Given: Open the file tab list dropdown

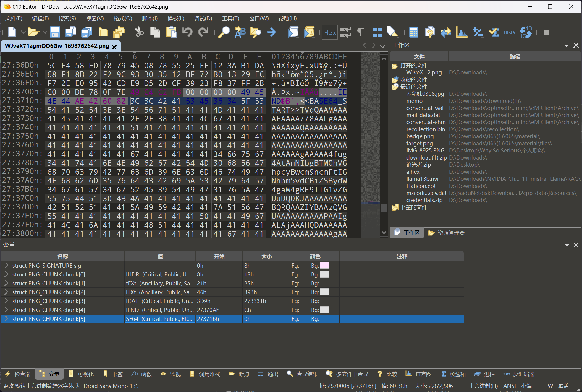Looking at the screenshot, I should pos(383,45).
